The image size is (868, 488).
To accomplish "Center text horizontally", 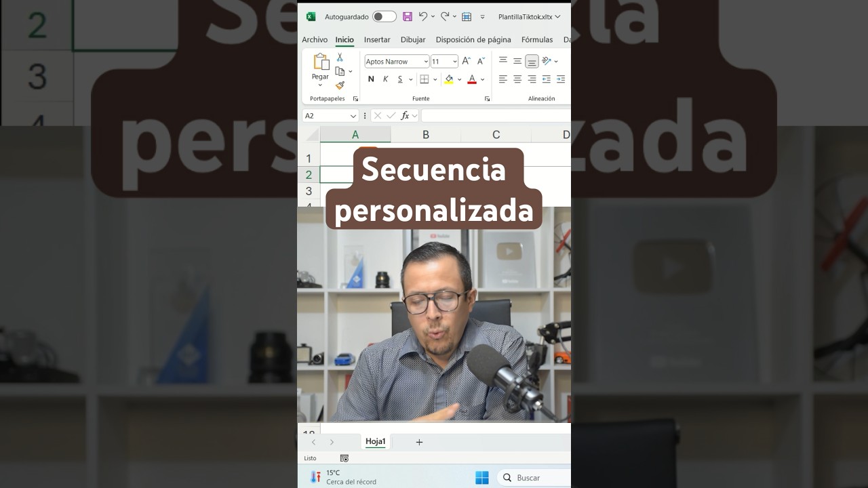I will [x=517, y=79].
